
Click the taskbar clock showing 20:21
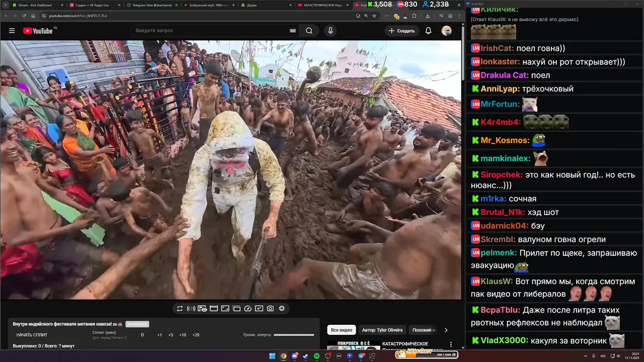631,355
